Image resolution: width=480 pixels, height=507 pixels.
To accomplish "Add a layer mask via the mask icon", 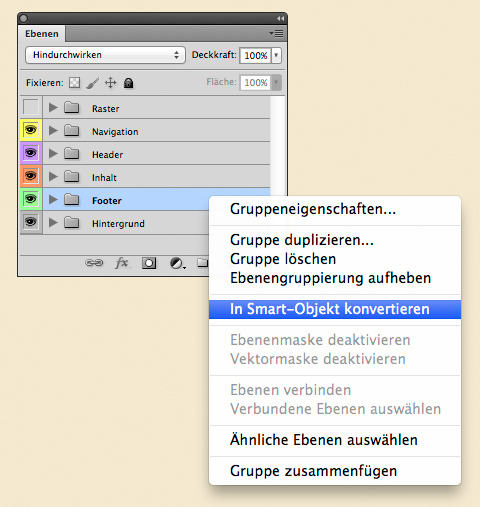I will pyautogui.click(x=149, y=263).
